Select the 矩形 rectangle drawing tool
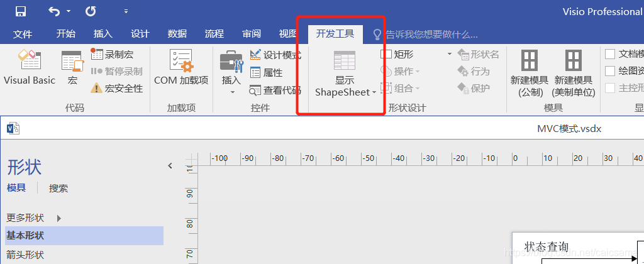This screenshot has height=264, width=644. click(x=397, y=54)
